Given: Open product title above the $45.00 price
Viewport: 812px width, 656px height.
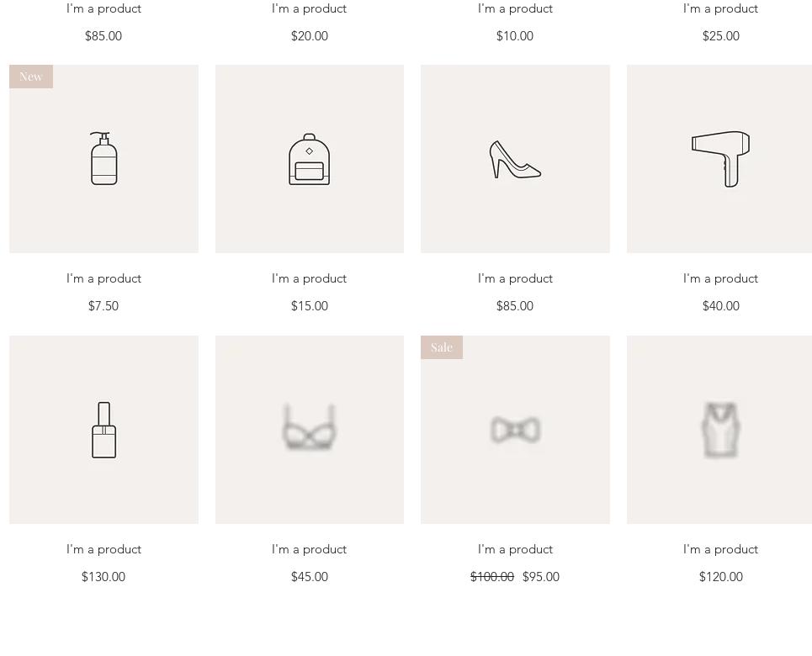Looking at the screenshot, I should [309, 549].
